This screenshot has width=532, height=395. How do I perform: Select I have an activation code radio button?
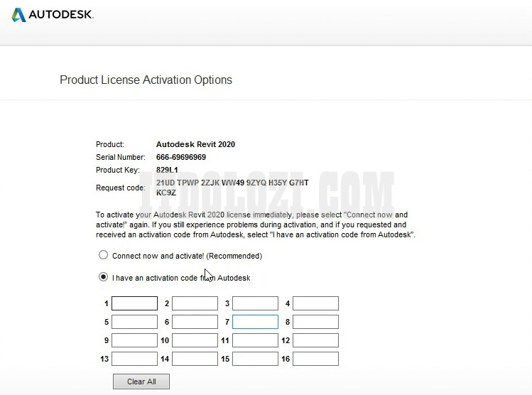(x=103, y=277)
